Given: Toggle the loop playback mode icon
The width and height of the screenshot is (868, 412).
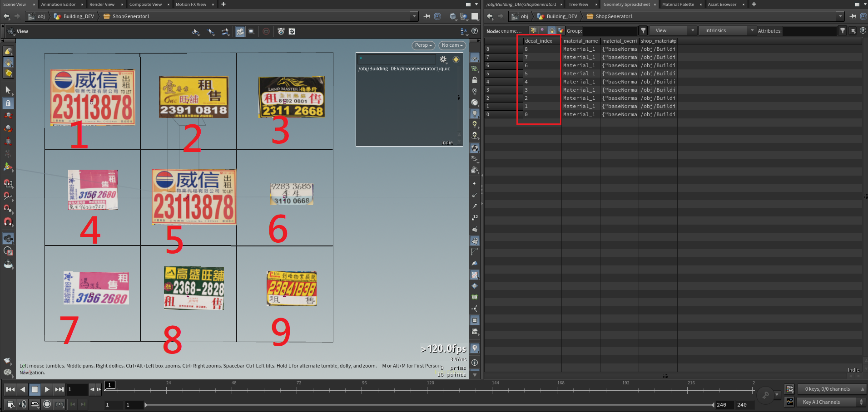Looking at the screenshot, I should 35,404.
